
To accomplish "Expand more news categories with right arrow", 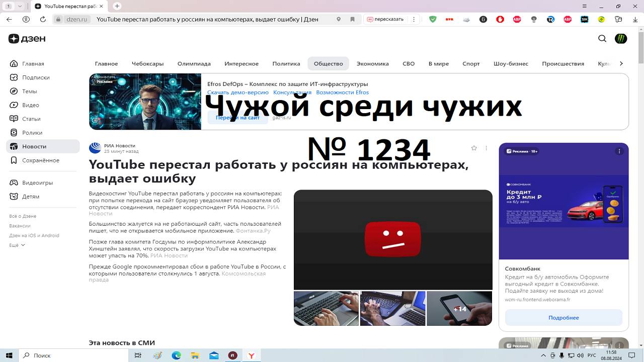I will (621, 63).
